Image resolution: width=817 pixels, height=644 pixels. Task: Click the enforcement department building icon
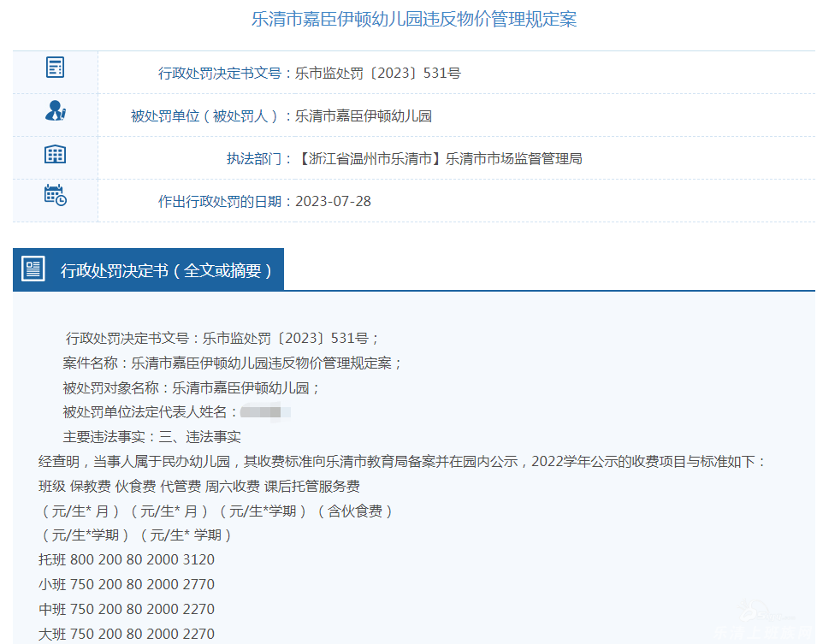pyautogui.click(x=55, y=154)
